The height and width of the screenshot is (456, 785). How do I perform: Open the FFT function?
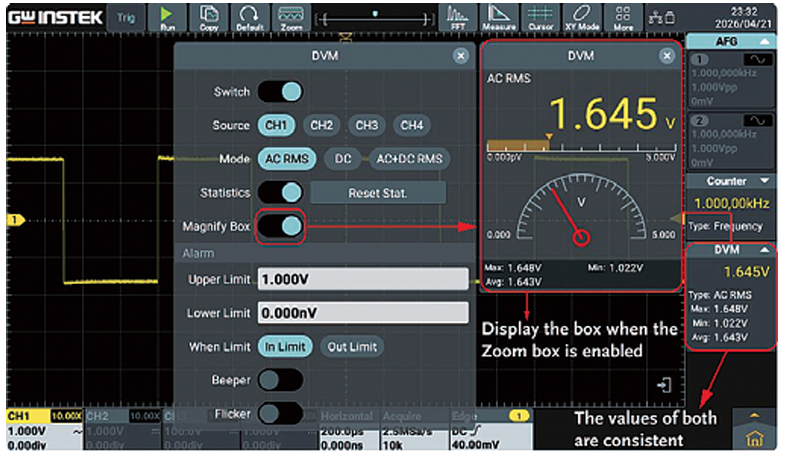[458, 18]
